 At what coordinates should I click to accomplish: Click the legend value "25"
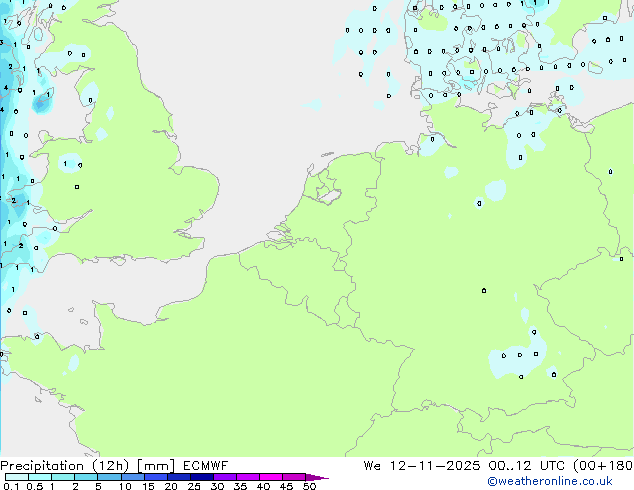click(x=194, y=486)
